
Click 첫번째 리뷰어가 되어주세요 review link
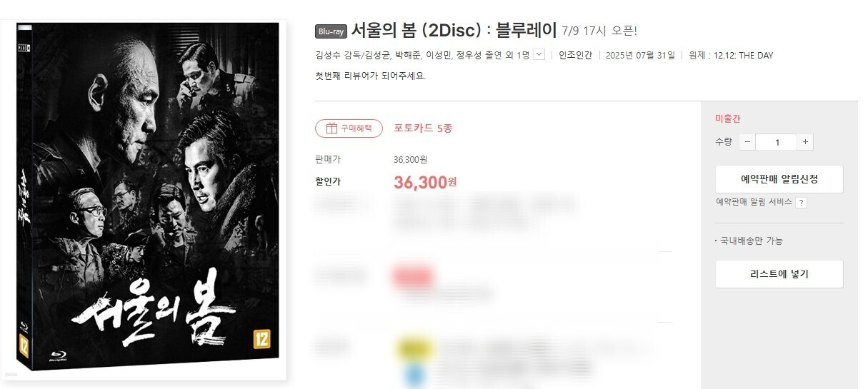tap(370, 76)
